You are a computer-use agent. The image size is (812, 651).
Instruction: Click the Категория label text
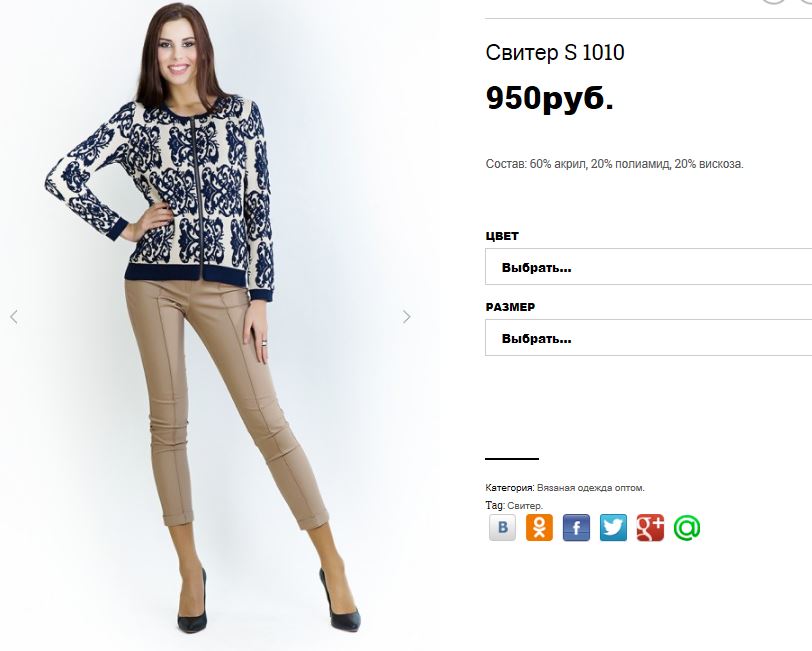510,488
